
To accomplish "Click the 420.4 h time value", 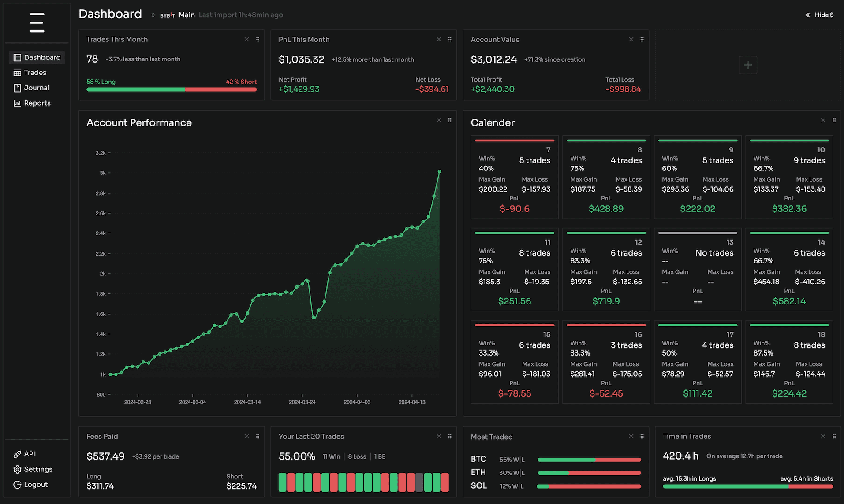I will pos(680,456).
